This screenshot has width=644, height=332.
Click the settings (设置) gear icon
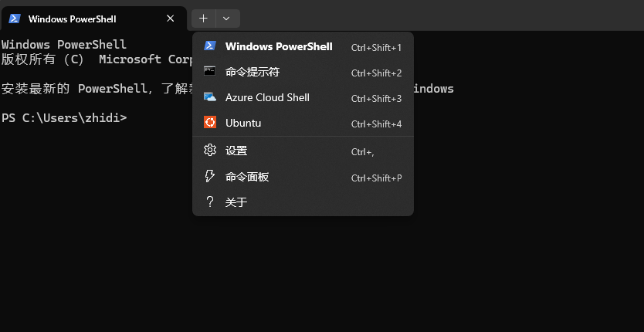[x=209, y=151]
